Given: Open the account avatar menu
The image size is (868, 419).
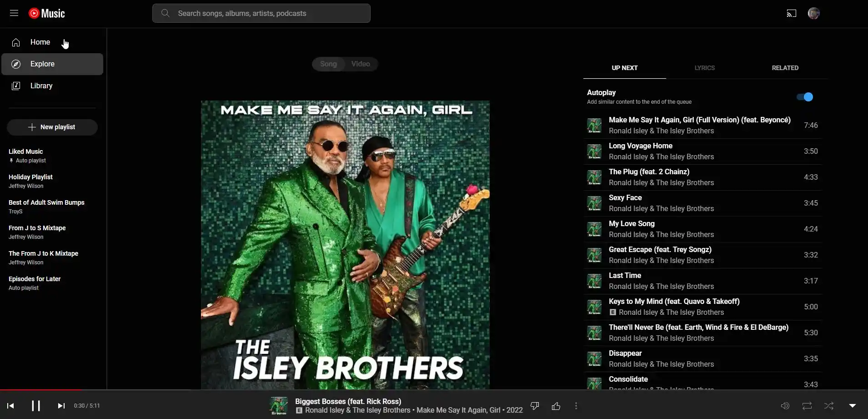Looking at the screenshot, I should [x=814, y=13].
